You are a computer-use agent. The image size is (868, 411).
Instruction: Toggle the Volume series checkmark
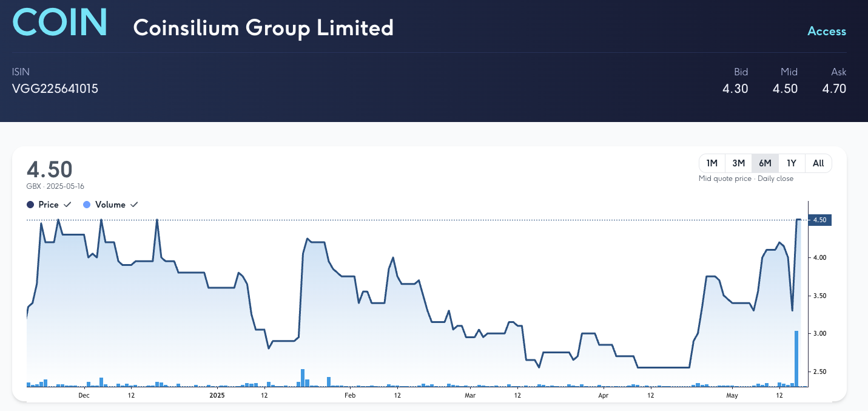point(134,205)
